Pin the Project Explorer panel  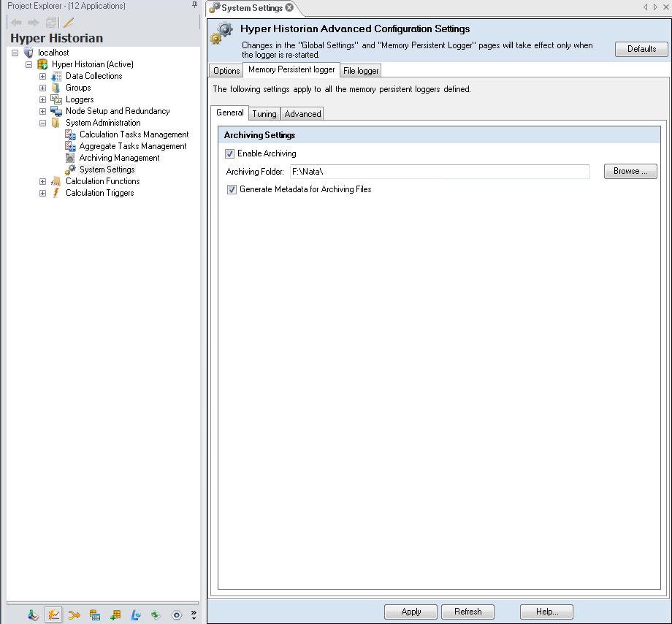(x=194, y=5)
